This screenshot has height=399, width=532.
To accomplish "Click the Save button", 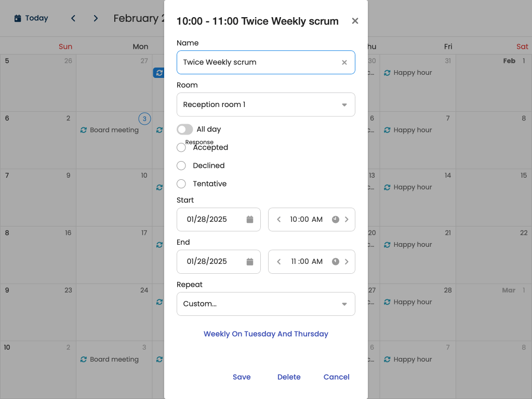I will (x=242, y=377).
